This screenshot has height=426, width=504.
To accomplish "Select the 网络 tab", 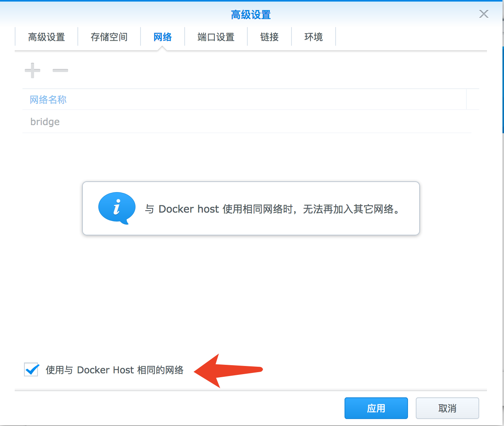I will (162, 37).
